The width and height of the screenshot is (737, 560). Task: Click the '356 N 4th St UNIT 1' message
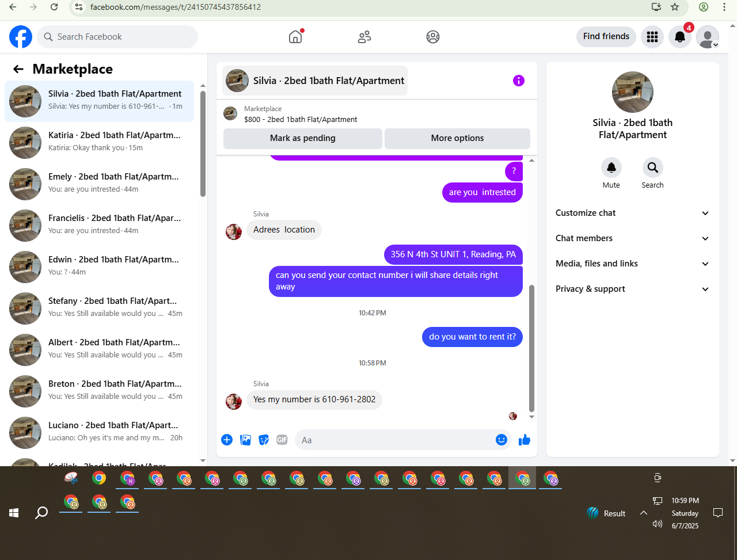[x=453, y=254]
